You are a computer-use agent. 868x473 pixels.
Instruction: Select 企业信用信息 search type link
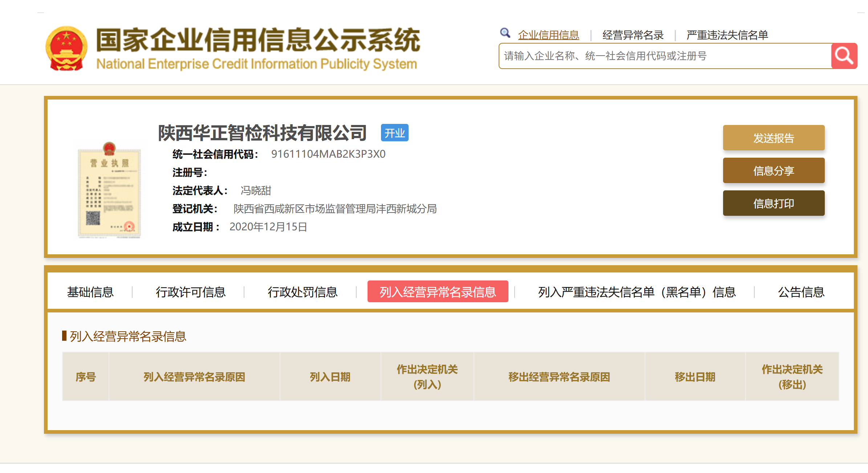click(548, 35)
